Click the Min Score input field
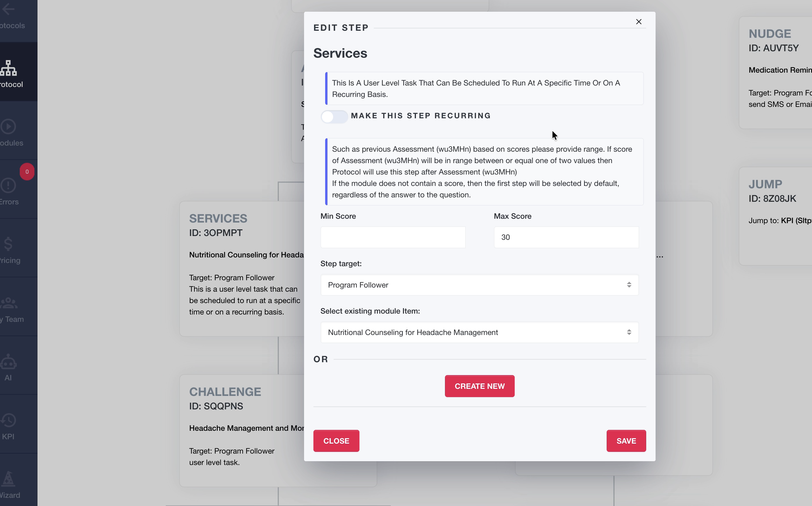Image resolution: width=812 pixels, height=506 pixels. [x=392, y=237]
